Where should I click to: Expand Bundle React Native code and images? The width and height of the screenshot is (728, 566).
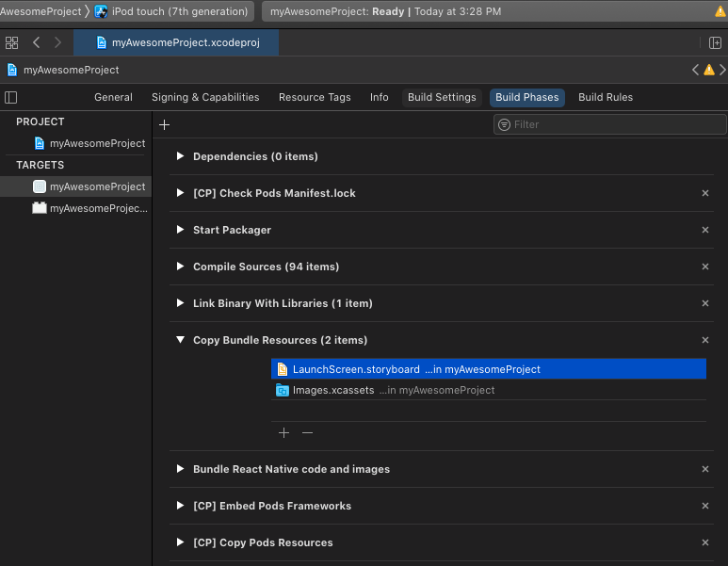tap(180, 468)
